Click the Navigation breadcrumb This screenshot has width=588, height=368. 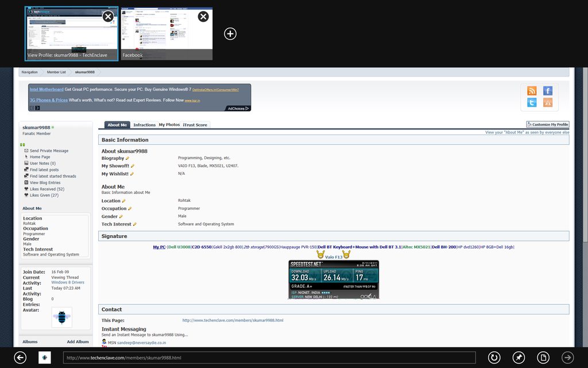30,72
